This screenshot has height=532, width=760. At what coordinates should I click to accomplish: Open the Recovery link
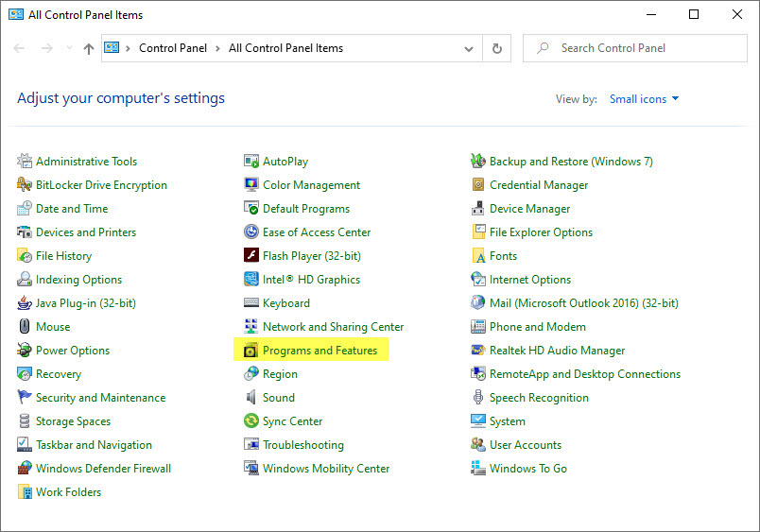[x=59, y=373]
